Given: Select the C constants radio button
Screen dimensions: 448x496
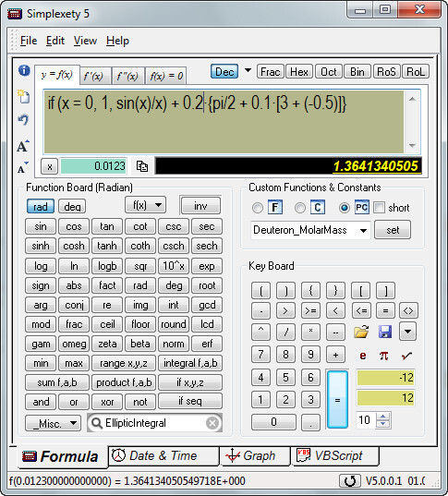Looking at the screenshot, I should pyautogui.click(x=300, y=208).
